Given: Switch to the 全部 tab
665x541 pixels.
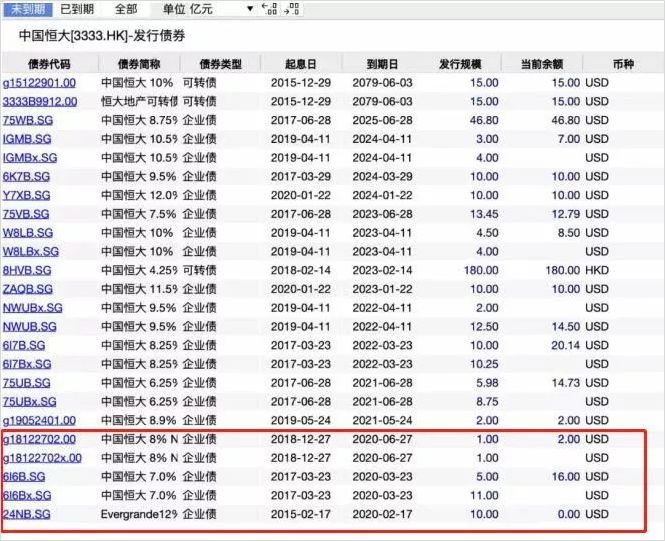Looking at the screenshot, I should (126, 9).
